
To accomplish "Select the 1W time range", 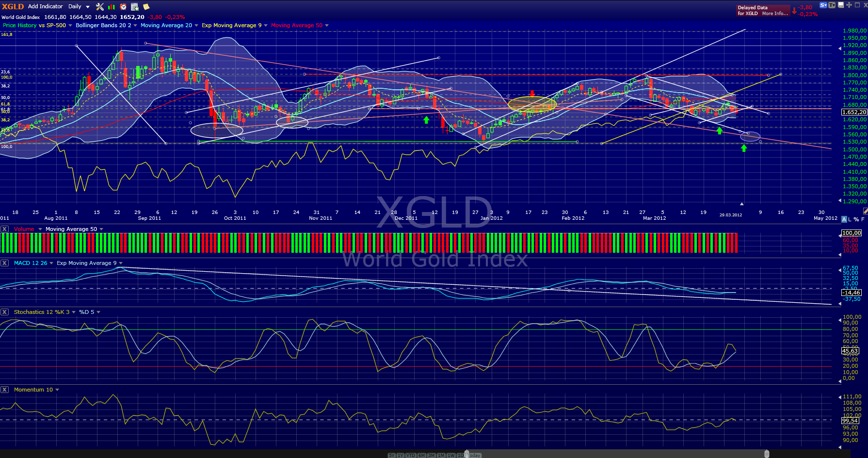I will pyautogui.click(x=451, y=455).
